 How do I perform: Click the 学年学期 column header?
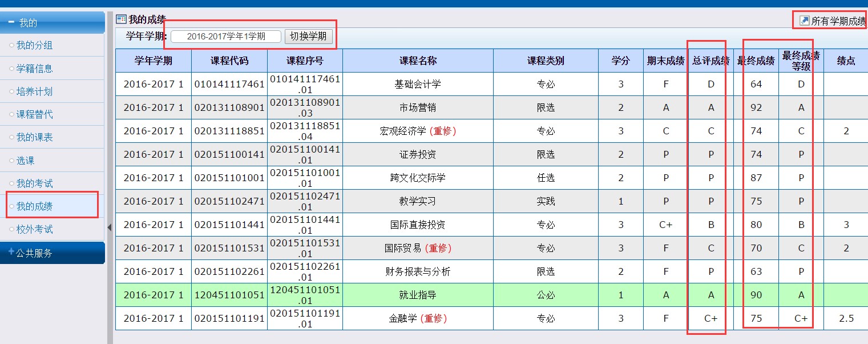(x=154, y=61)
